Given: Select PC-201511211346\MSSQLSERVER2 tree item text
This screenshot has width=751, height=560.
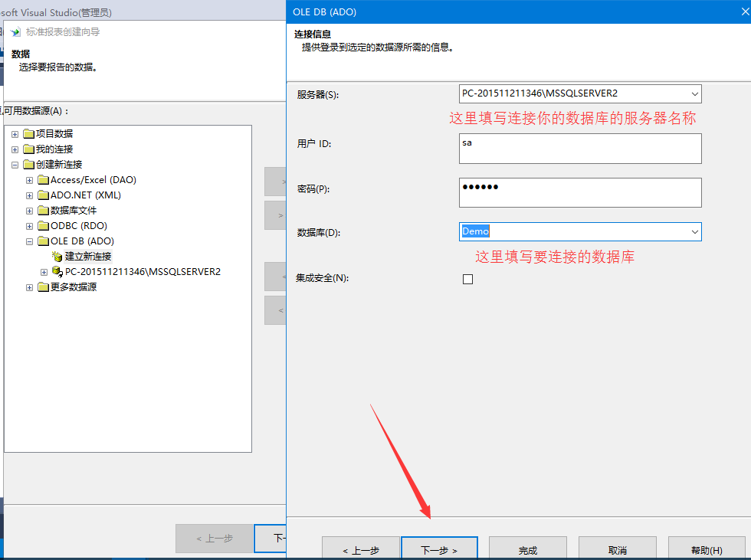Looking at the screenshot, I should (143, 272).
